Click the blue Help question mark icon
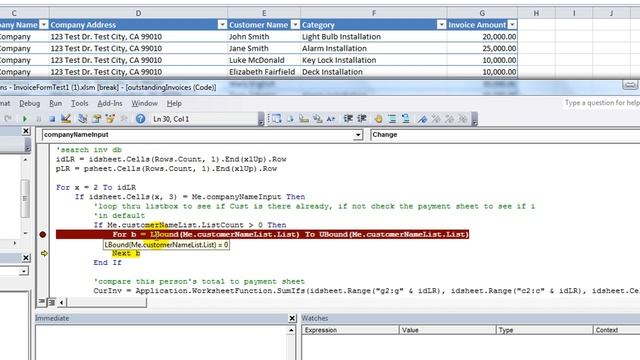Image resolution: width=640 pixels, height=360 pixels. pyautogui.click(x=140, y=119)
